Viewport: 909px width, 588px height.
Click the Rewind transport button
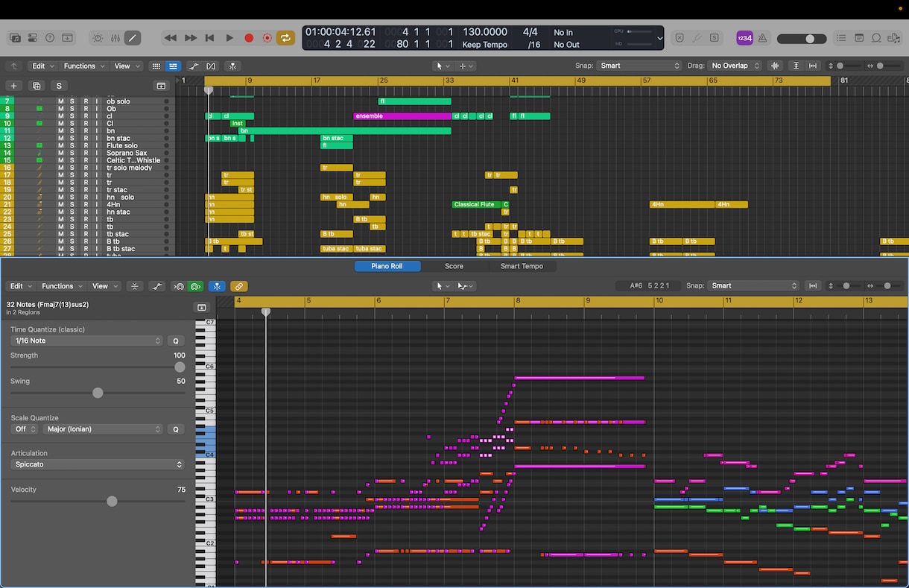coord(171,38)
